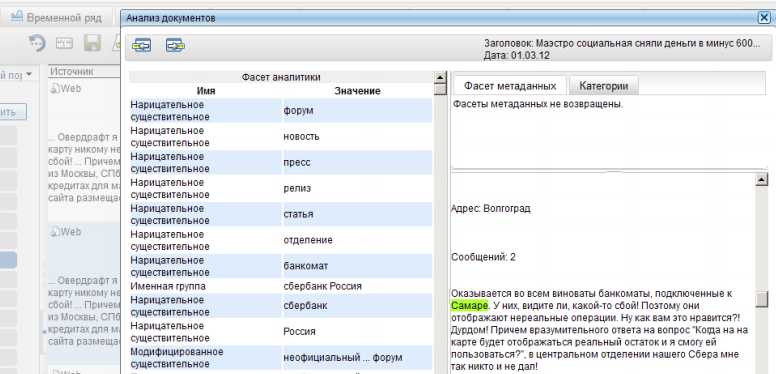Click the Имя column header

(206, 91)
